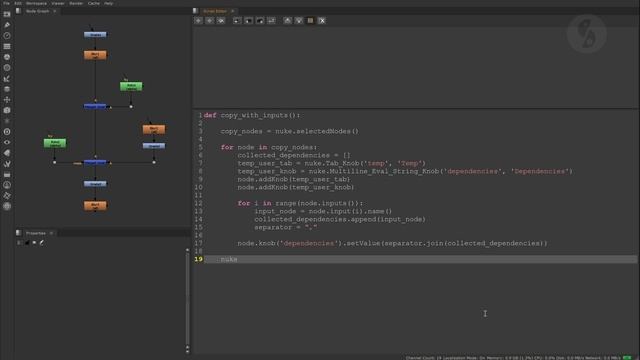The height and width of the screenshot is (360, 640).
Task: Select the bottom orange Blur node in Node Graph
Action: coord(95,205)
